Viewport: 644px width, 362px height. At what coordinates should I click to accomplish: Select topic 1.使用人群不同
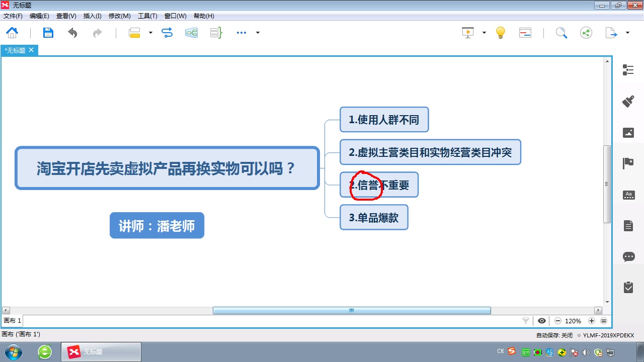(384, 120)
